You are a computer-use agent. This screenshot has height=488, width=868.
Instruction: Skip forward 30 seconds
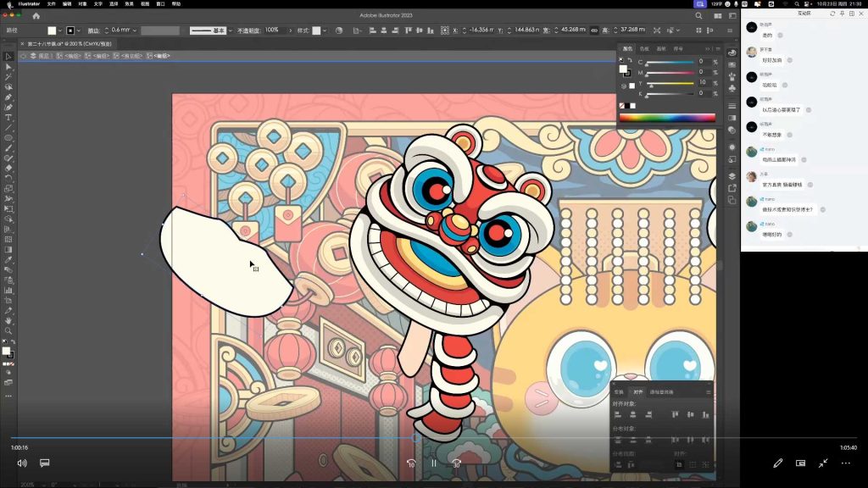point(457,463)
